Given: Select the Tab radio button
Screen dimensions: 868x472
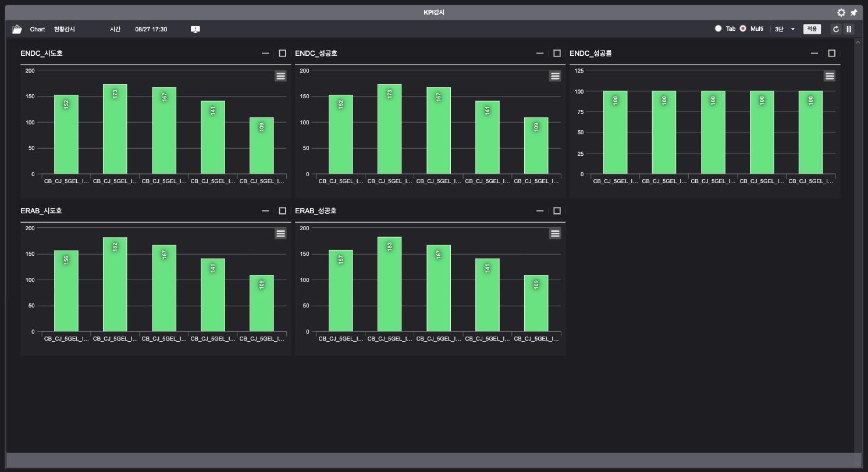Looking at the screenshot, I should (x=718, y=28).
